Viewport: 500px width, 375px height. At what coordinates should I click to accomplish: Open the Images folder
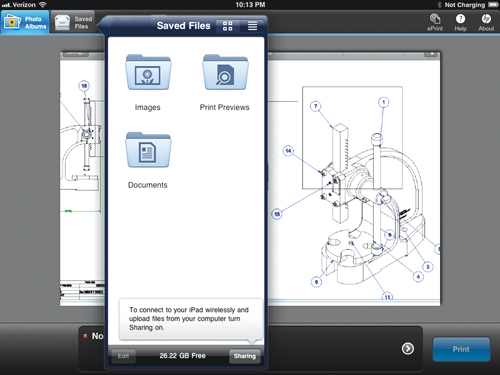click(x=148, y=72)
